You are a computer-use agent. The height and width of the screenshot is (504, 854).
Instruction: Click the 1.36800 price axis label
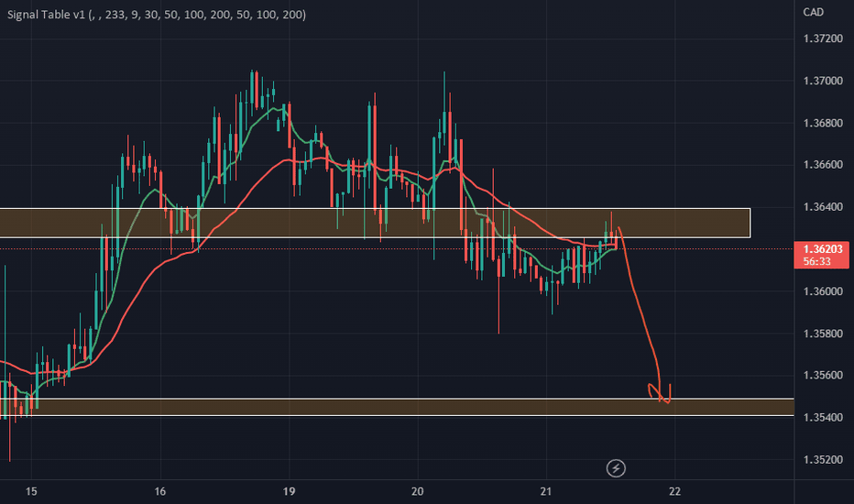[x=823, y=123]
